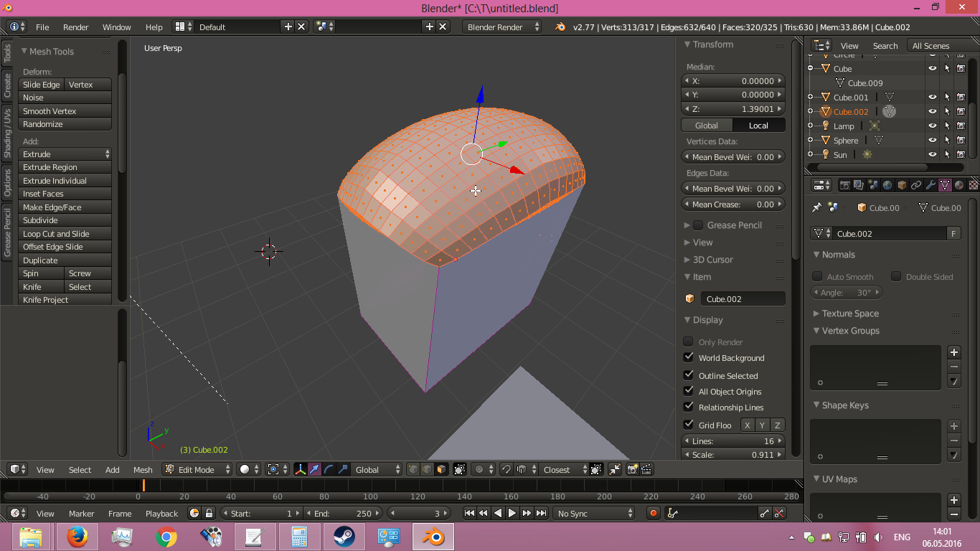The width and height of the screenshot is (980, 551).
Task: Open Render Layers properties tab
Action: click(x=859, y=185)
